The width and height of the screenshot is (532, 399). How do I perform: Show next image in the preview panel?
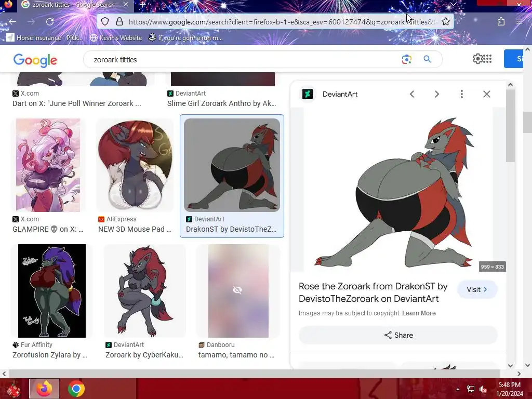click(437, 94)
